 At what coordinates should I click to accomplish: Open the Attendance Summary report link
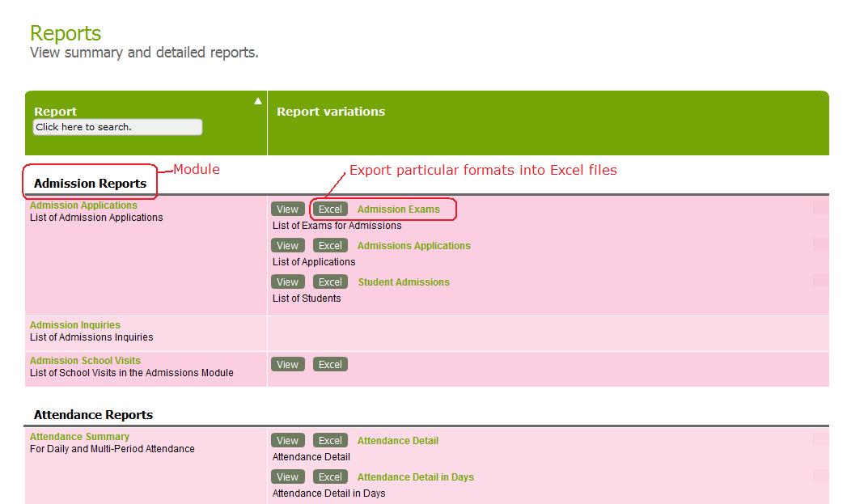click(79, 437)
